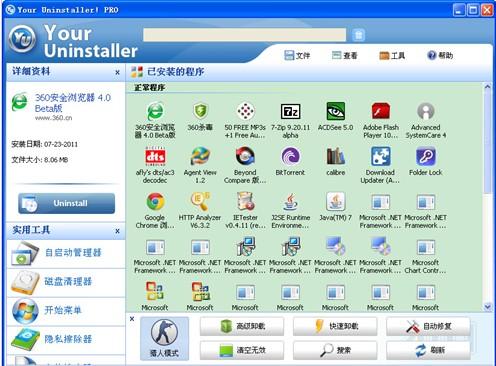Select the Advanced SystemCare 4 icon

(x=426, y=111)
